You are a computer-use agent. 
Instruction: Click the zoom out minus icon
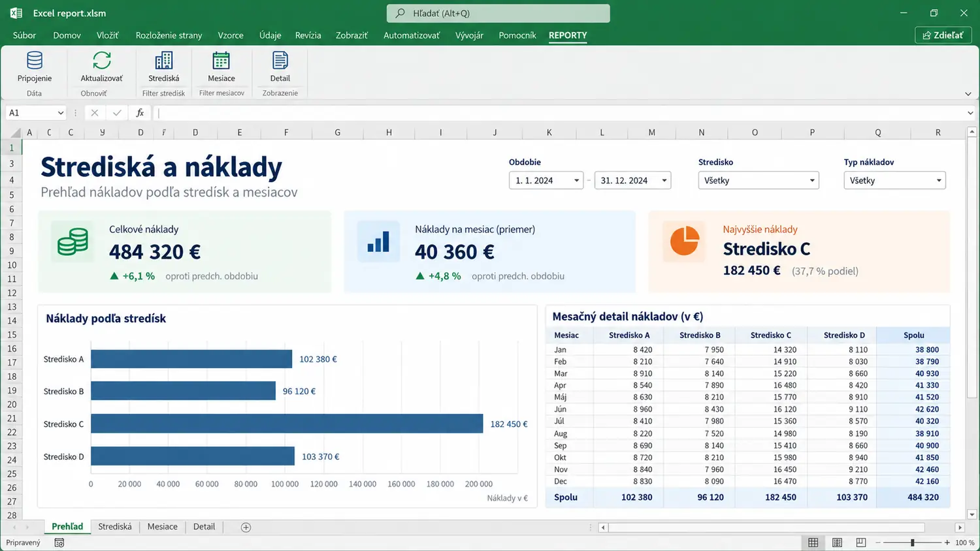(x=878, y=543)
